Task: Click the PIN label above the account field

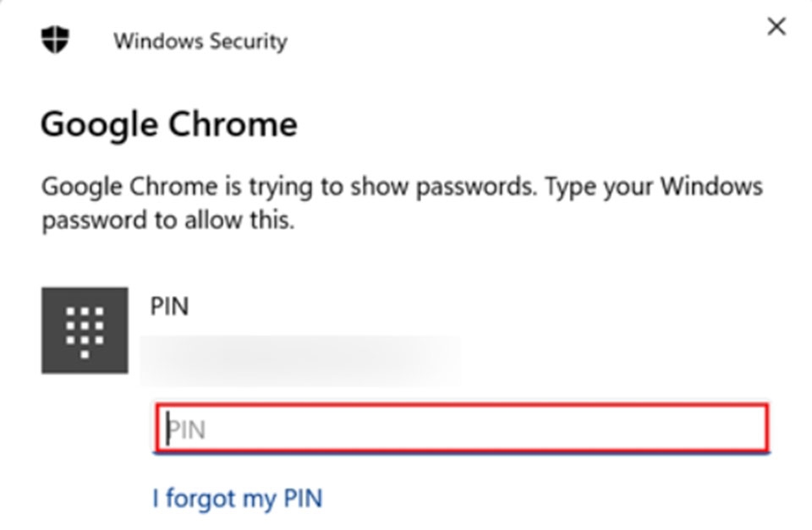Action: click(x=170, y=306)
